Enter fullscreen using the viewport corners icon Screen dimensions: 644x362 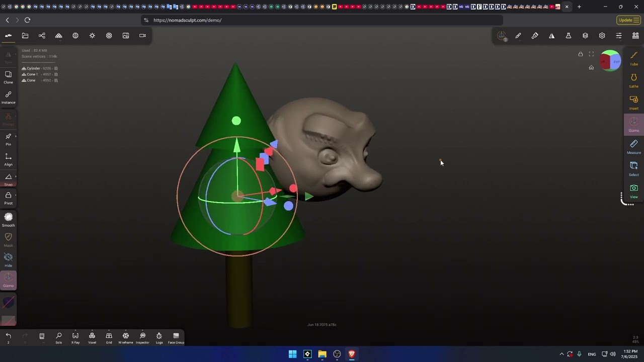pos(591,54)
